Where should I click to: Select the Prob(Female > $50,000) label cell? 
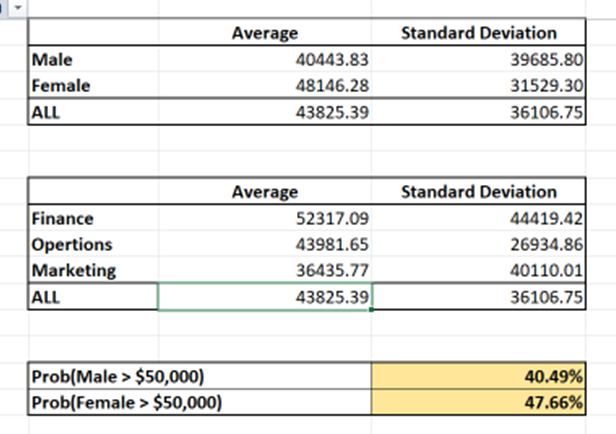(200, 402)
